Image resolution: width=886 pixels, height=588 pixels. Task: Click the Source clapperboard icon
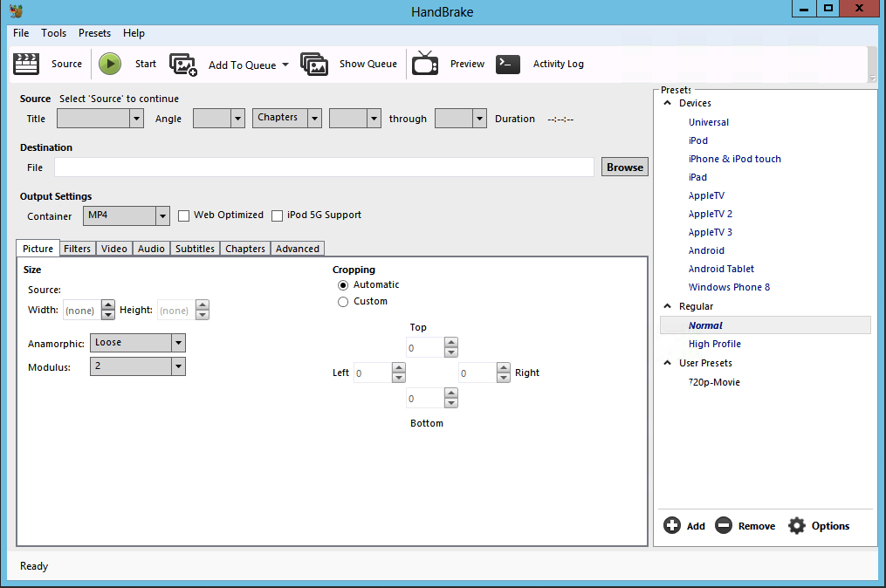[26, 64]
